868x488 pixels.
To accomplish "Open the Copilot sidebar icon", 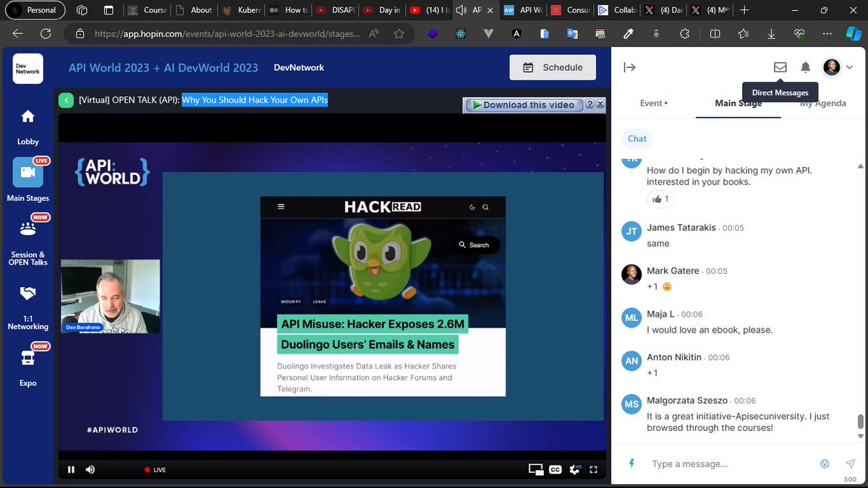I will 854,33.
